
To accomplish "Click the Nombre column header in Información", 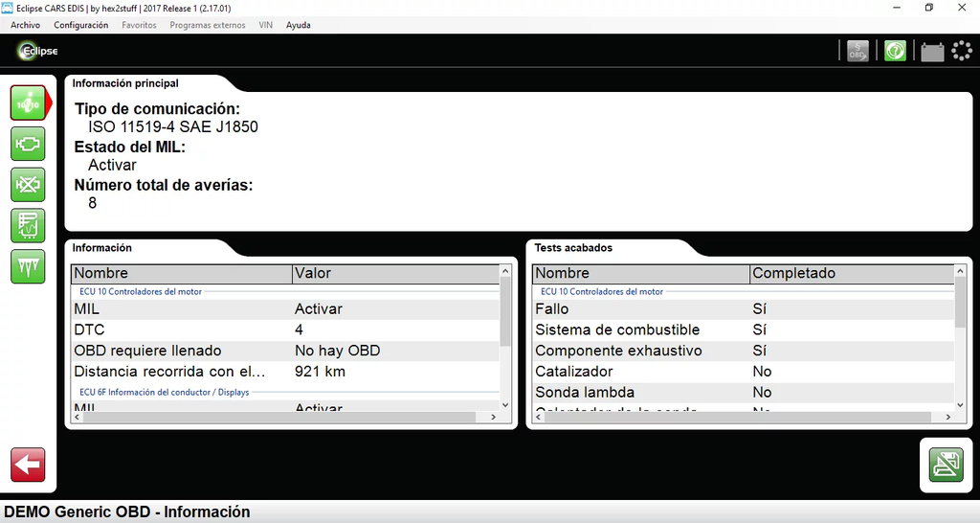I will click(x=181, y=273).
